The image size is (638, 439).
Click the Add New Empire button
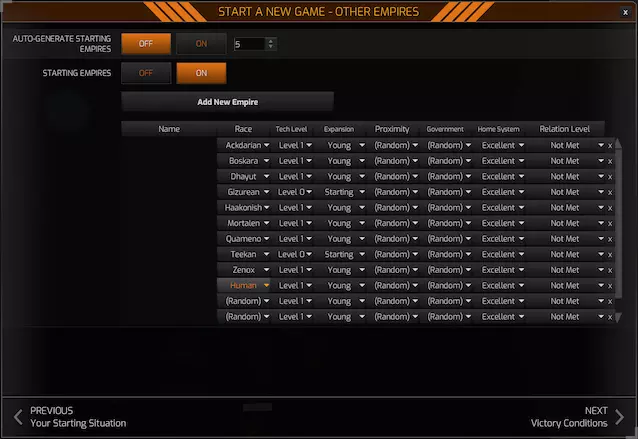click(x=227, y=102)
